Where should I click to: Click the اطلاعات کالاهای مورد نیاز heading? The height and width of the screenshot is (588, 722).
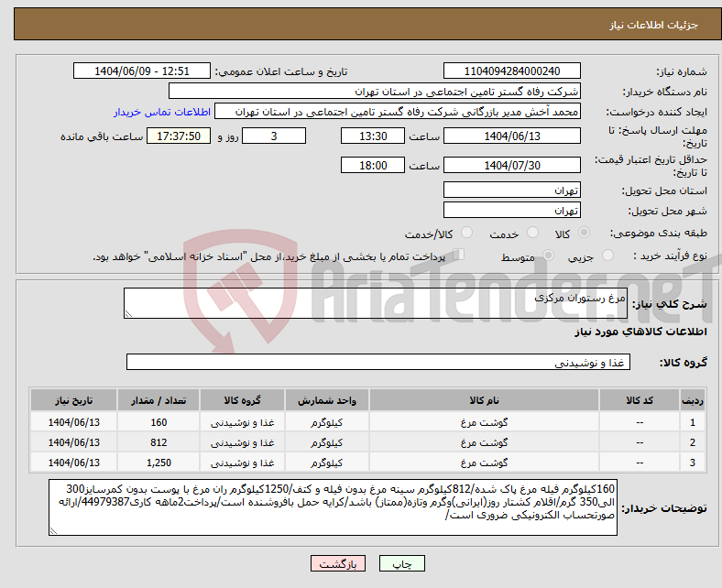[640, 332]
